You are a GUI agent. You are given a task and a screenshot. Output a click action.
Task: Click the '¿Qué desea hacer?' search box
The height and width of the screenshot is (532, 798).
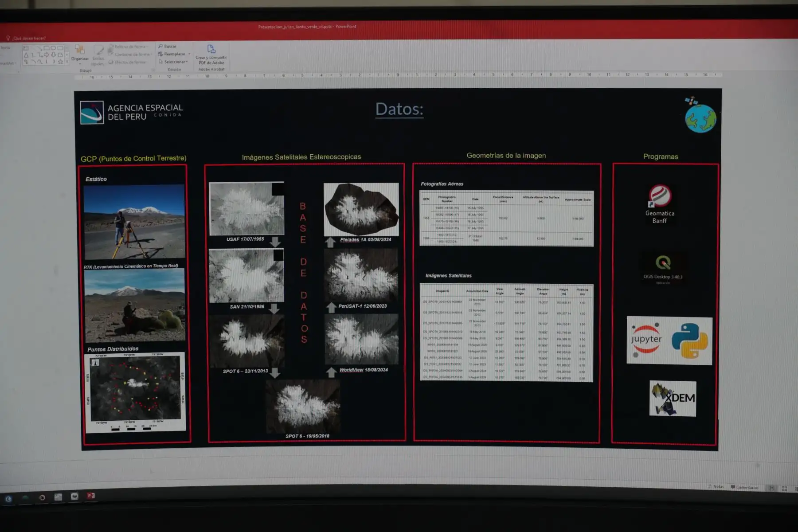pos(27,38)
